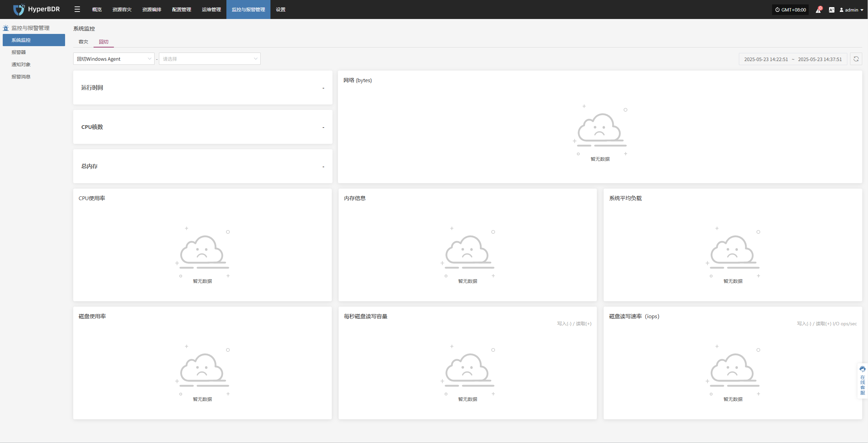Image resolution: width=868 pixels, height=443 pixels.
Task: Click the end time 2025-05-23 14:37:51 field
Action: tap(820, 59)
